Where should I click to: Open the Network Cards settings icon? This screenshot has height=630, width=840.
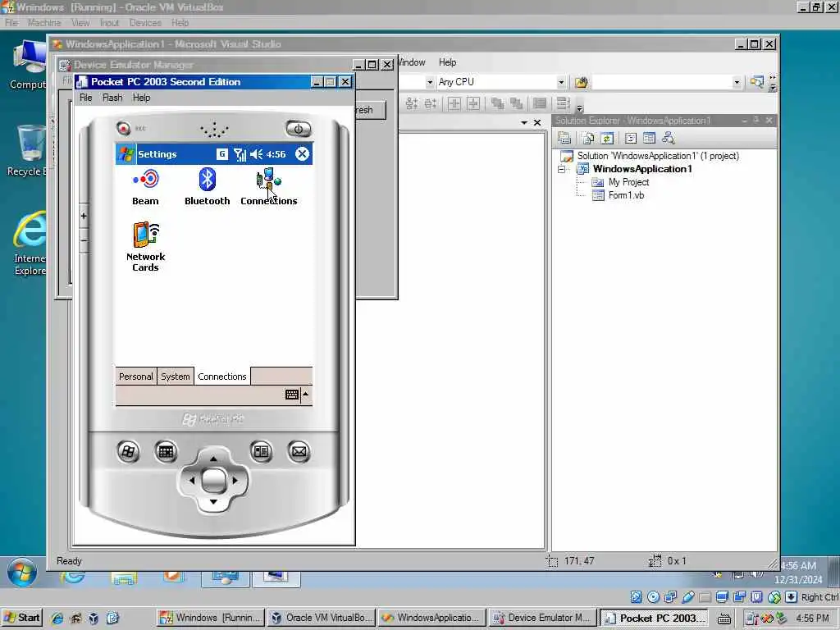[145, 247]
